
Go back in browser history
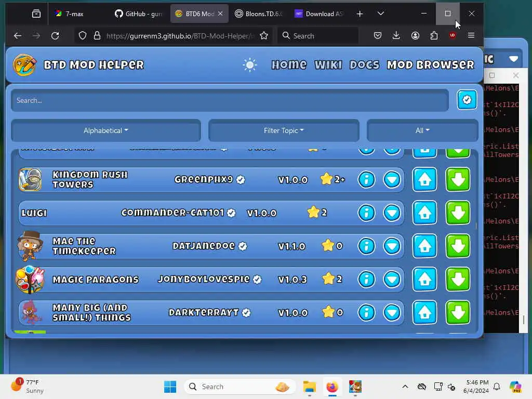(x=18, y=36)
